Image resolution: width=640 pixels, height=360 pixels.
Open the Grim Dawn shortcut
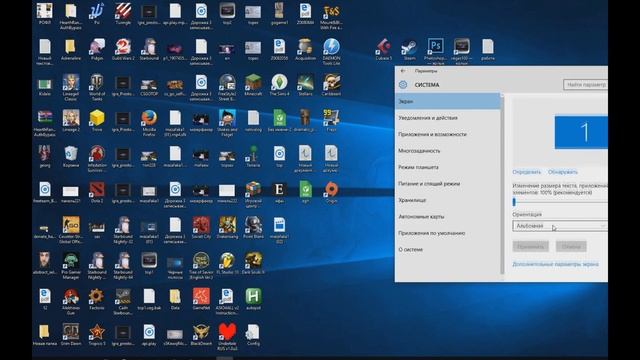[71, 334]
